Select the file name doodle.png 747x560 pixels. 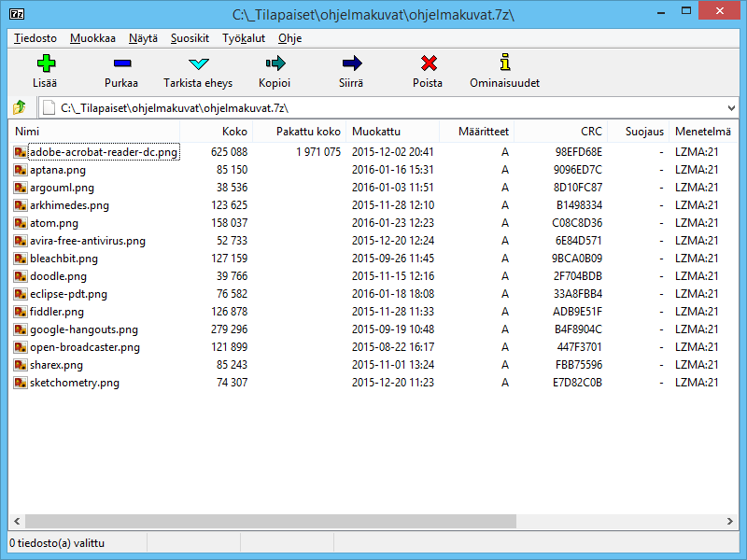coord(58,276)
